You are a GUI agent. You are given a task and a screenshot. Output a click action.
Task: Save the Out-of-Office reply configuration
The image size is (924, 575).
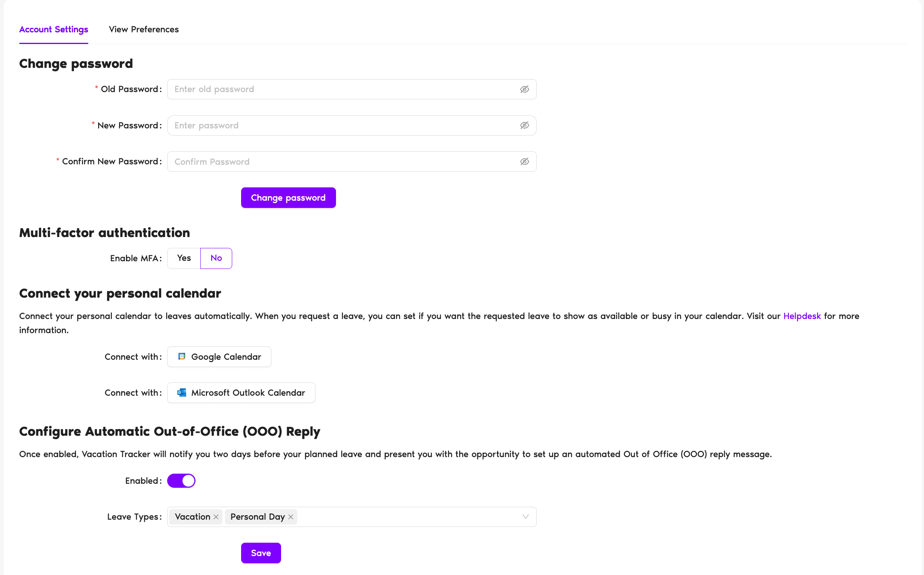point(260,553)
